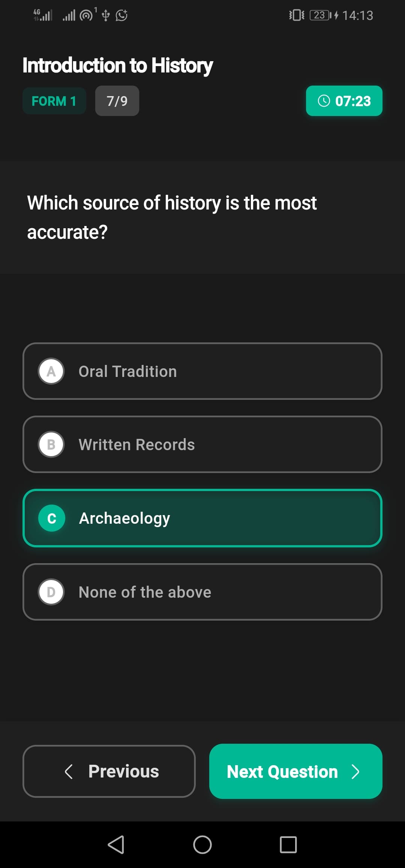Open recent apps square icon
The image size is (405, 868).
point(288,845)
